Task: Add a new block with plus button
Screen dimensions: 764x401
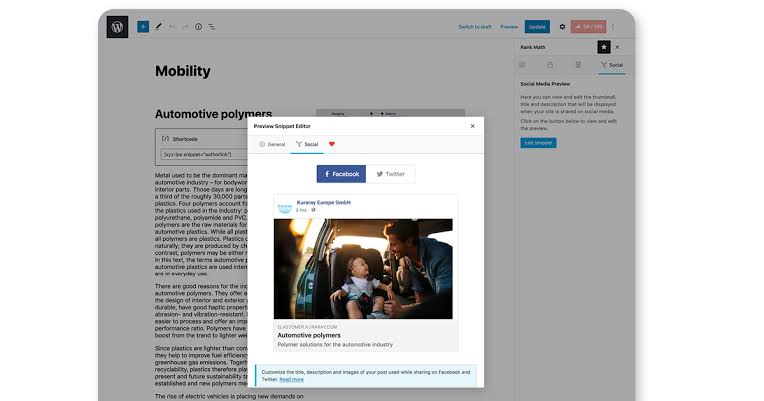Action: click(x=143, y=27)
